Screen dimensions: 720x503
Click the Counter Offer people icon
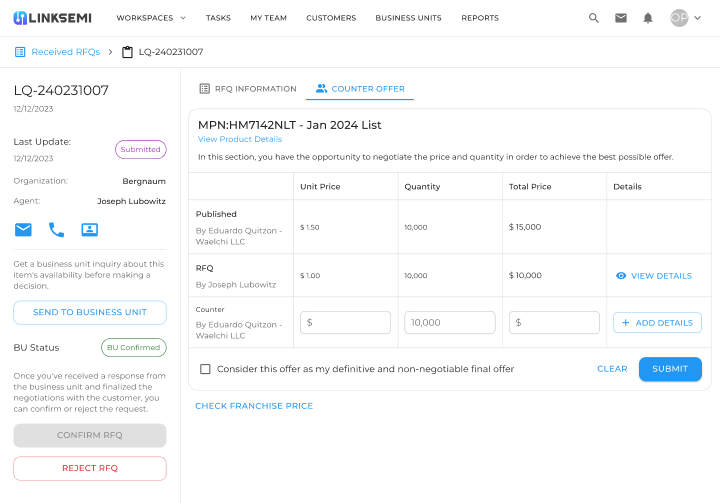[x=321, y=88]
